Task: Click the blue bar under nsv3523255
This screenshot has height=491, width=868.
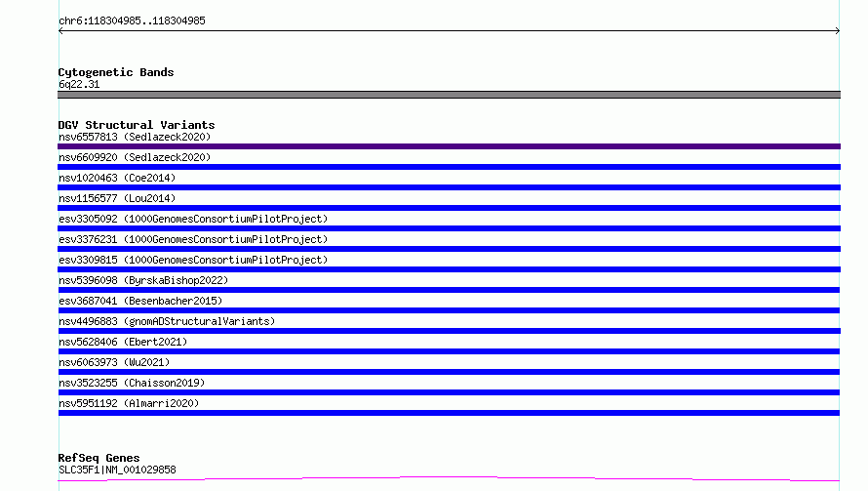Action: click(x=449, y=392)
